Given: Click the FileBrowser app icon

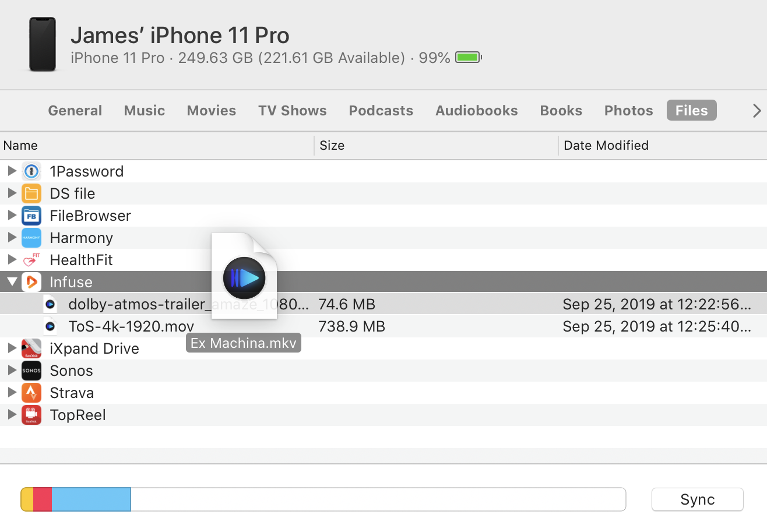Looking at the screenshot, I should (x=31, y=216).
